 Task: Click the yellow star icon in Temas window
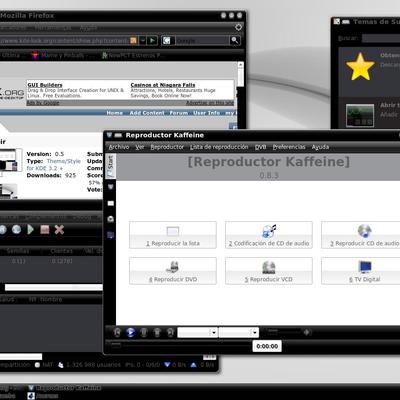point(360,66)
